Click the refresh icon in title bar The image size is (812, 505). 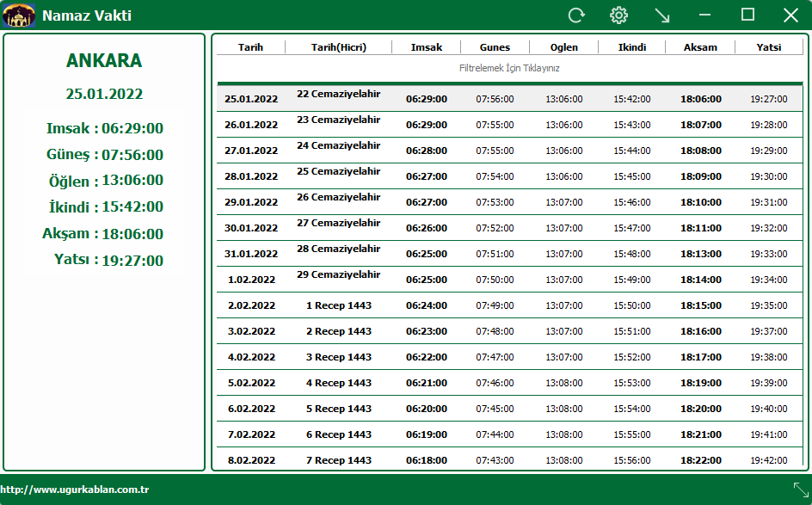click(x=576, y=15)
